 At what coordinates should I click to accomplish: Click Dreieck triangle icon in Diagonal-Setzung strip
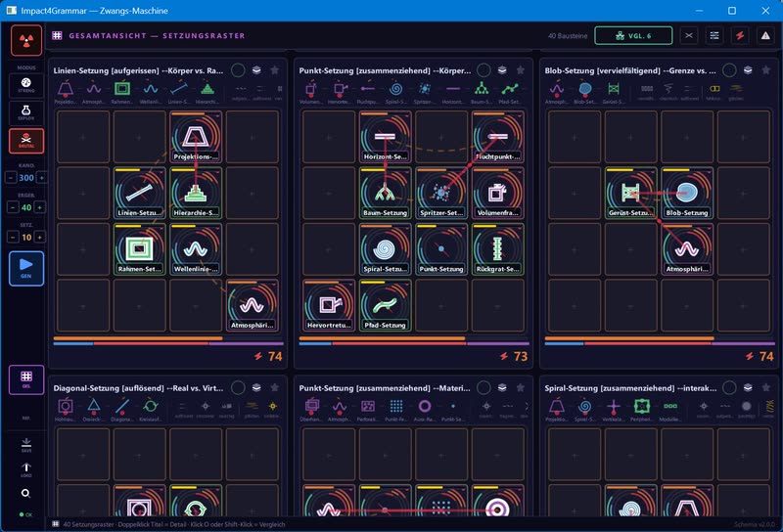[x=94, y=406]
